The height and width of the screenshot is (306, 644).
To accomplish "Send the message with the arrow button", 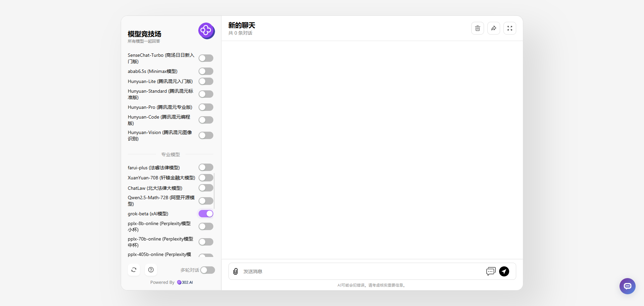I will click(504, 271).
